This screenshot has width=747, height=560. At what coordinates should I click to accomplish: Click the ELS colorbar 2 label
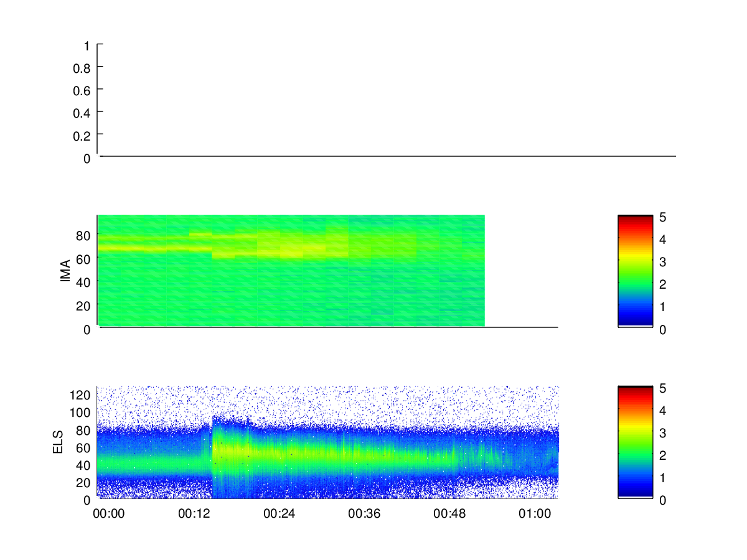pyautogui.click(x=663, y=455)
